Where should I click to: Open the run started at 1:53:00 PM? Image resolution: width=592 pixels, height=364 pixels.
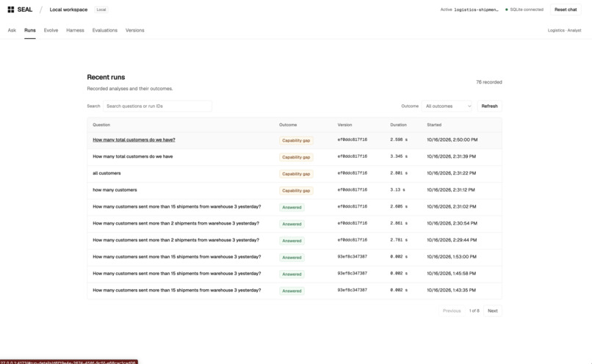pyautogui.click(x=177, y=257)
